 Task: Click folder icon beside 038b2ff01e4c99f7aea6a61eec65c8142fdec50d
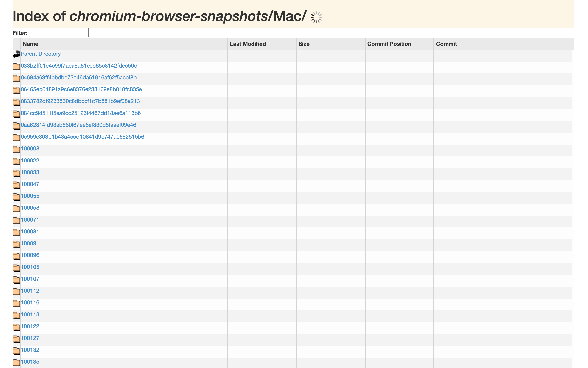point(16,67)
